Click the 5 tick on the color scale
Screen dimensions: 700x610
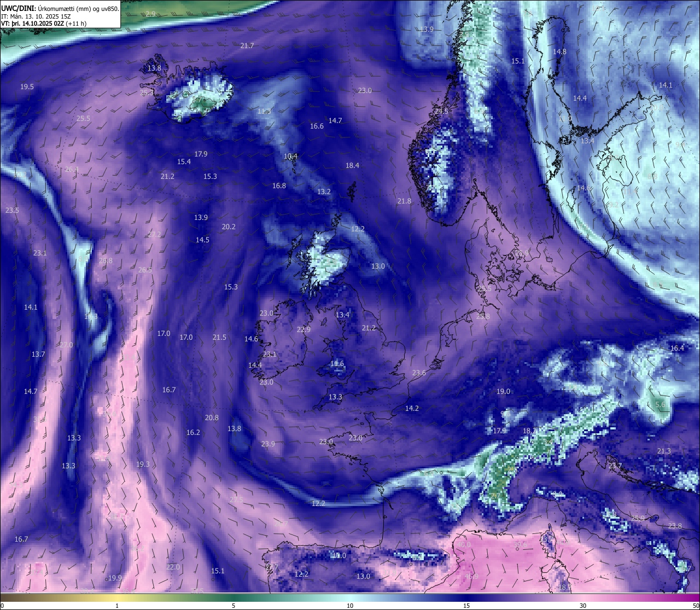pyautogui.click(x=234, y=606)
